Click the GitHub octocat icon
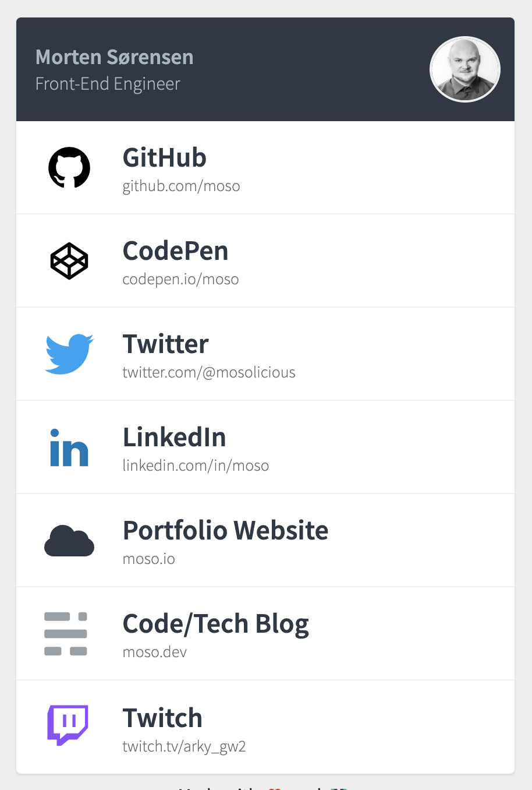 coord(69,167)
